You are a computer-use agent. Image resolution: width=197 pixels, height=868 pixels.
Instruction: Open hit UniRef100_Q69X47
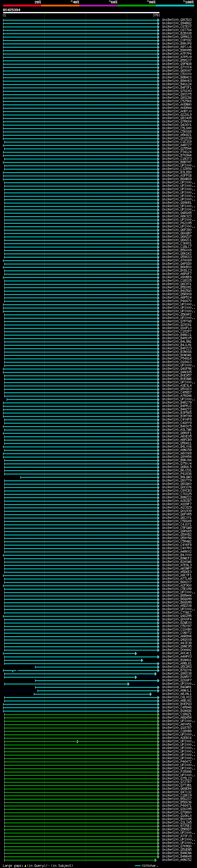(x=177, y=71)
